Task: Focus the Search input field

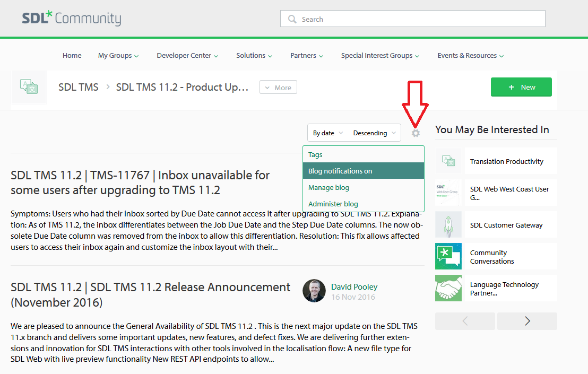Action: tap(413, 19)
